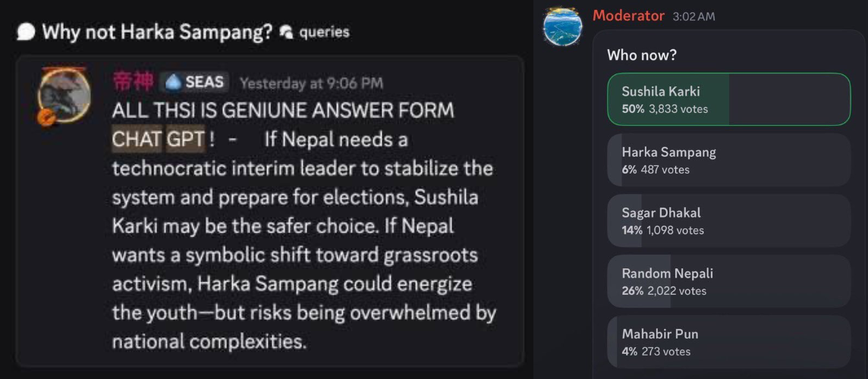Click the 帝神 username
The width and height of the screenshot is (868, 379).
pos(132,81)
